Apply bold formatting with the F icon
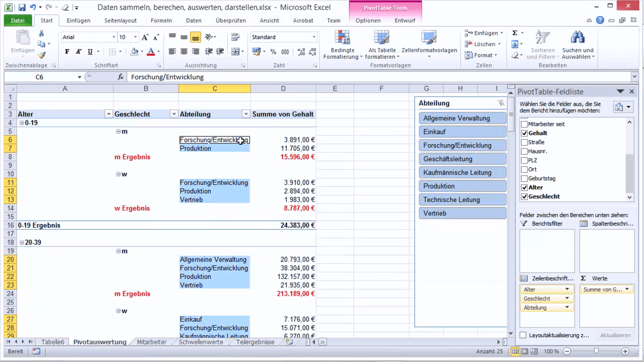 [x=66, y=52]
